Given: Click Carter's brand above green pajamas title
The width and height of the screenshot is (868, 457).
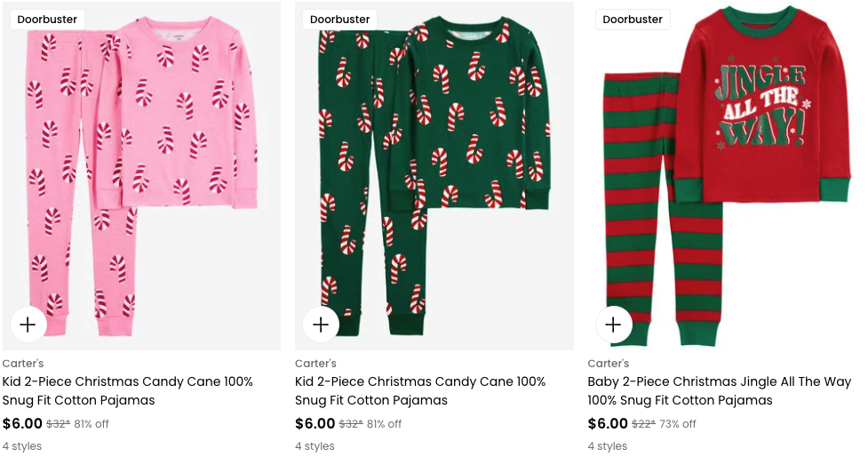Looking at the screenshot, I should 315,364.
